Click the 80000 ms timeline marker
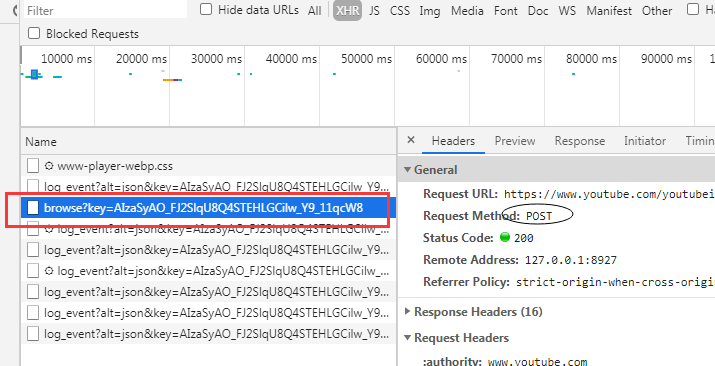The height and width of the screenshot is (366, 715). (x=591, y=59)
